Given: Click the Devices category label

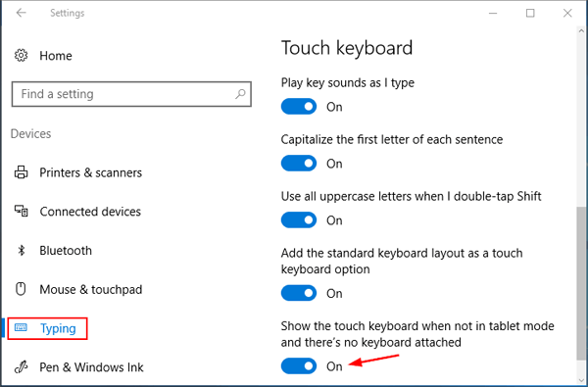Looking at the screenshot, I should click(x=30, y=134).
